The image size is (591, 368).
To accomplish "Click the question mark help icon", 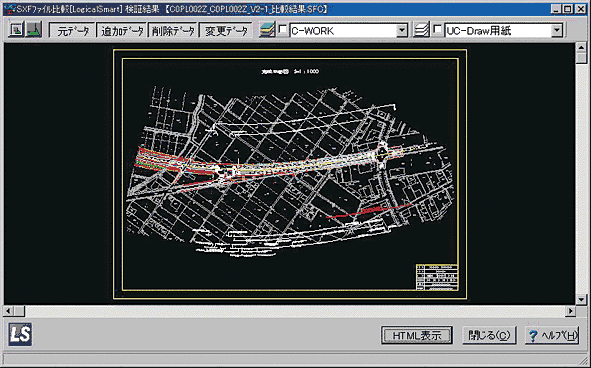I will 533,336.
